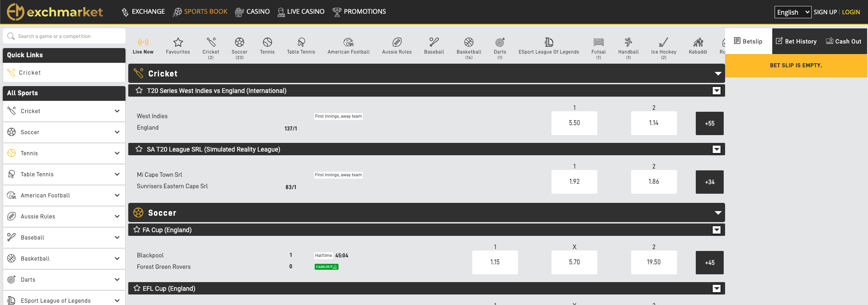The image size is (868, 305).
Task: Favourite the T20 Series West Indies vs England
Action: [x=139, y=91]
